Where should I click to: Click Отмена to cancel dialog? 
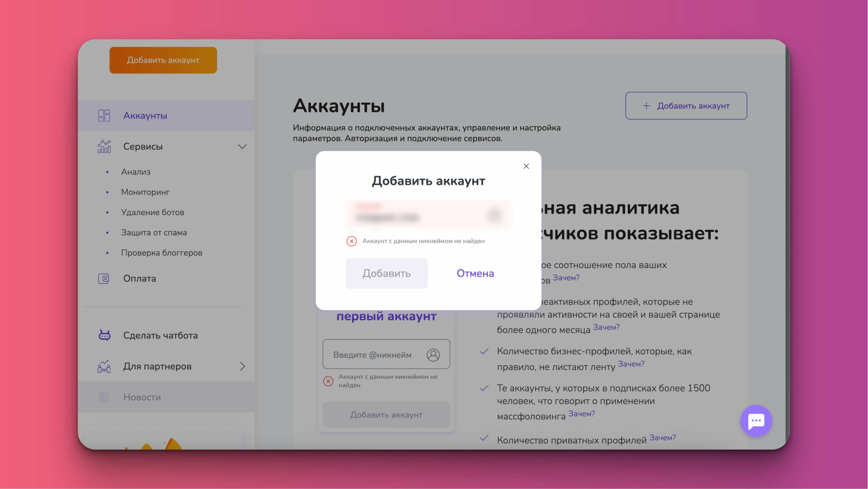[475, 274]
